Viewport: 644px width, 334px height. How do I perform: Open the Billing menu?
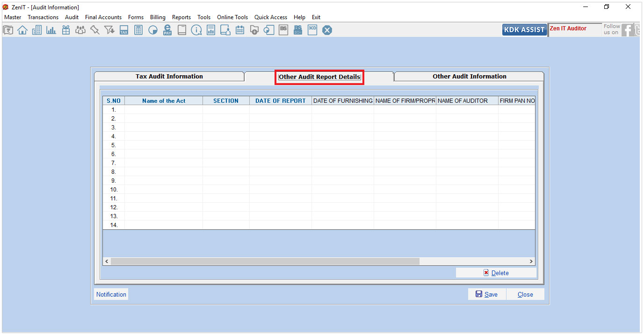coord(158,17)
